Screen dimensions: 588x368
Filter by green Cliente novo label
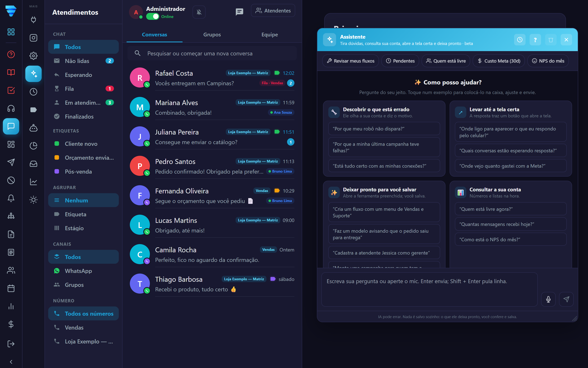pos(83,144)
